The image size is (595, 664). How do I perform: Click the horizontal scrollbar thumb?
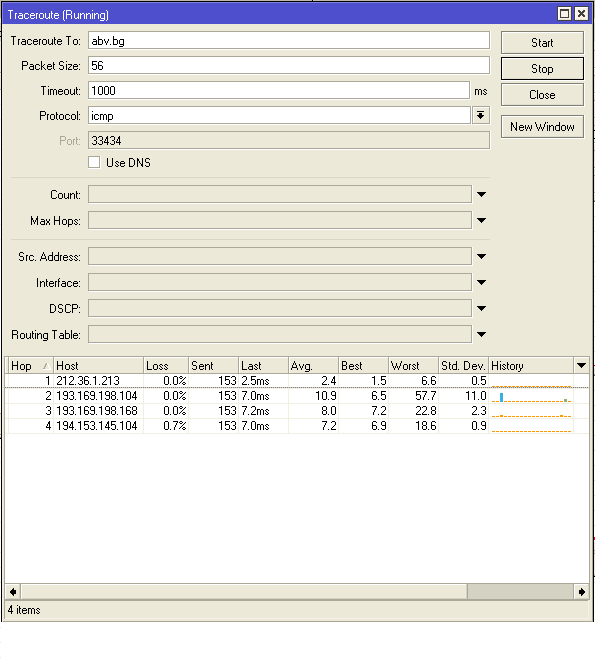(x=244, y=592)
